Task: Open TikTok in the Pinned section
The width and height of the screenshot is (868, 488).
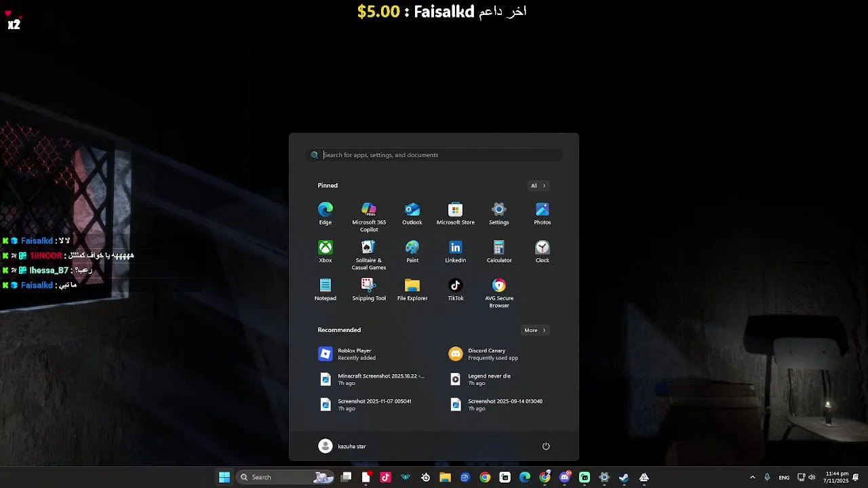Action: pyautogui.click(x=456, y=289)
